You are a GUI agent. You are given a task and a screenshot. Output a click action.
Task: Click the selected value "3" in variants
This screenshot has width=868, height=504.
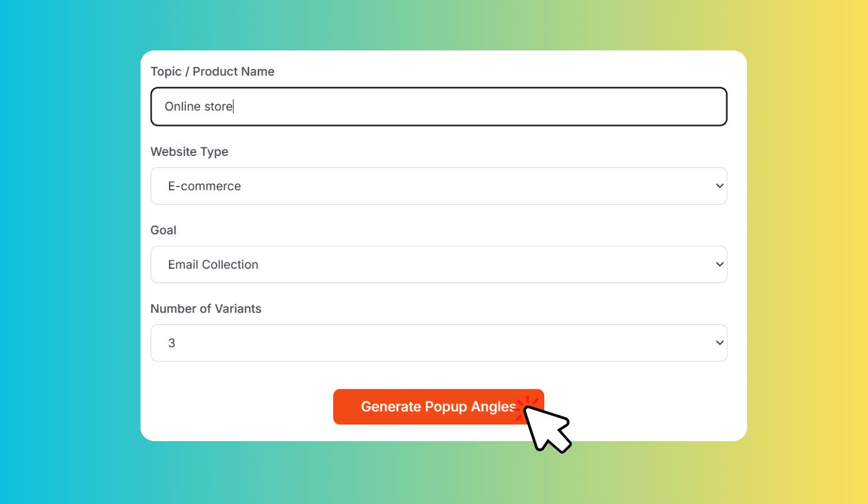click(x=172, y=343)
